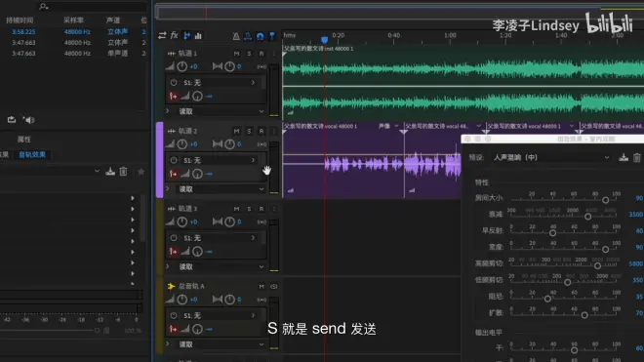Click 轨道 2 volume knob
This screenshot has height=362, width=644.
click(x=182, y=144)
